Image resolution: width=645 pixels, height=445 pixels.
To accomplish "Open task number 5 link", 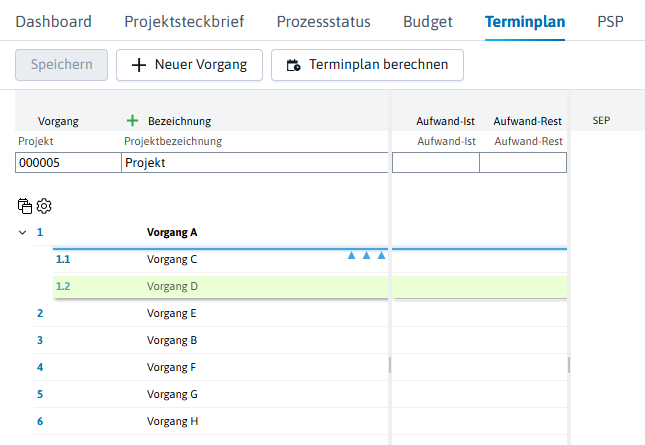I will coord(40,394).
